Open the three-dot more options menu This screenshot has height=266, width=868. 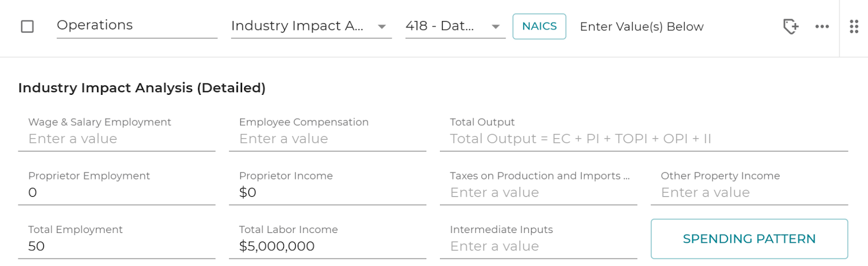(822, 26)
